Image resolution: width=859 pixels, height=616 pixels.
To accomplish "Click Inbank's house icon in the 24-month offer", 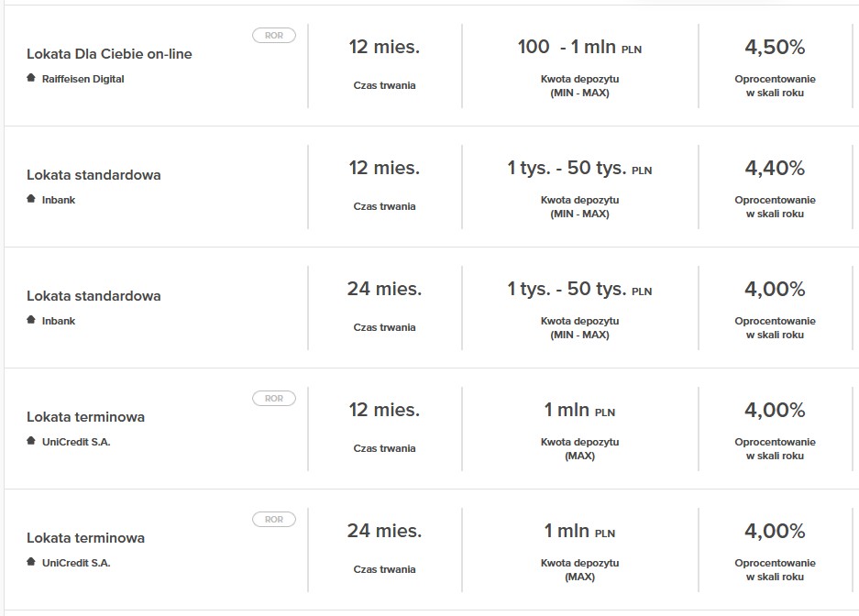I will tap(32, 320).
